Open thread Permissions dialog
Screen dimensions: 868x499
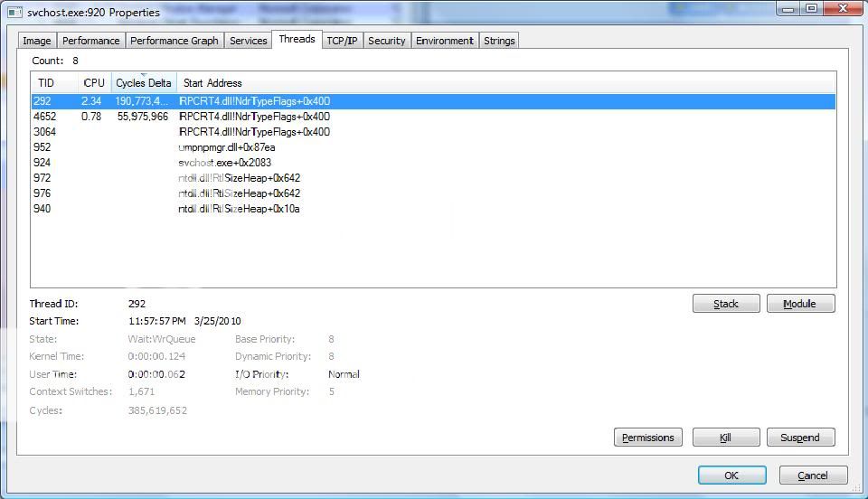[x=647, y=438]
